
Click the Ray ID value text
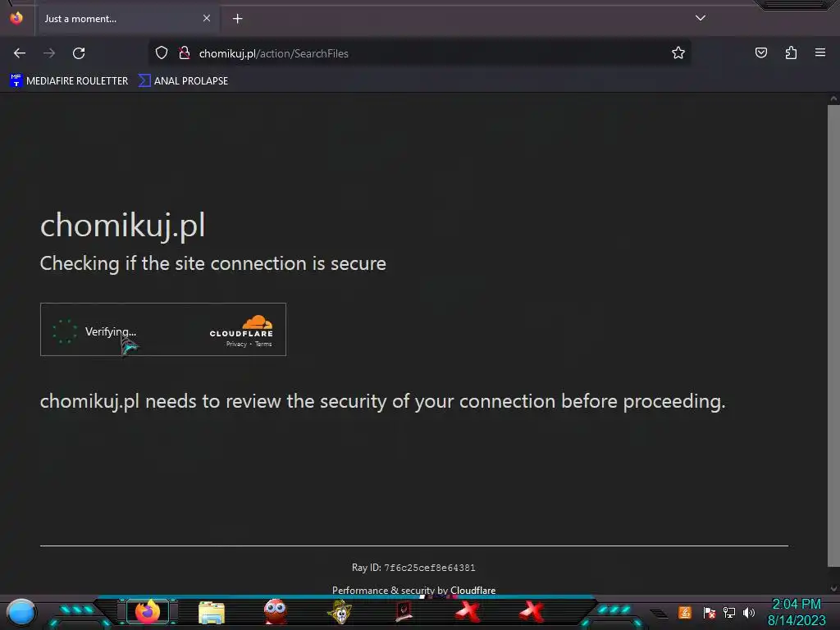coord(429,568)
